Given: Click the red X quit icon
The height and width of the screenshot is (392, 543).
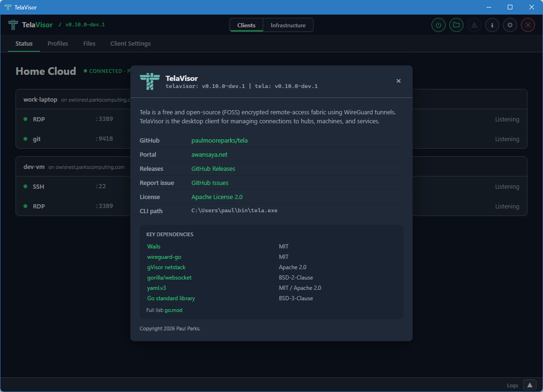Looking at the screenshot, I should tap(527, 25).
